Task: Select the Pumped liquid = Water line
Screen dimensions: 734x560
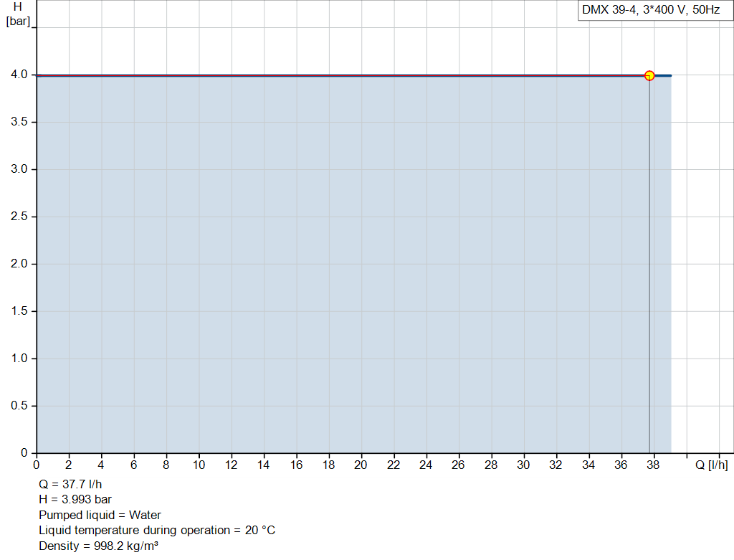Action: point(100,515)
